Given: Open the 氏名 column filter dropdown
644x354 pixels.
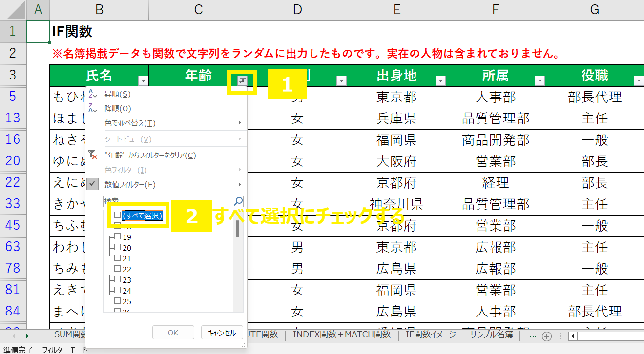Looking at the screenshot, I should coord(143,81).
